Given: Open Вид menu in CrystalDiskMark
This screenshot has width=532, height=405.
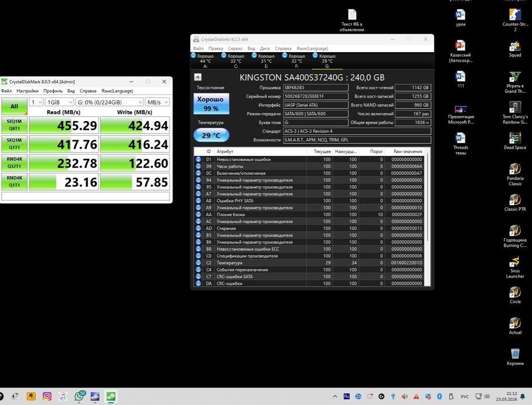Looking at the screenshot, I should point(71,91).
